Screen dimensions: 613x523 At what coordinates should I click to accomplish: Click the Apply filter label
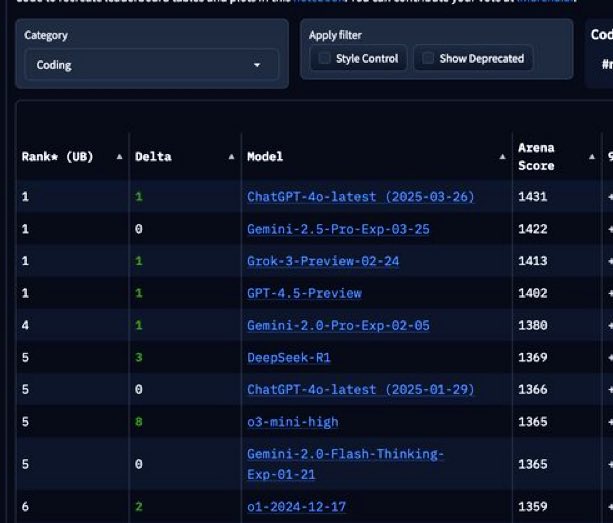click(335, 36)
